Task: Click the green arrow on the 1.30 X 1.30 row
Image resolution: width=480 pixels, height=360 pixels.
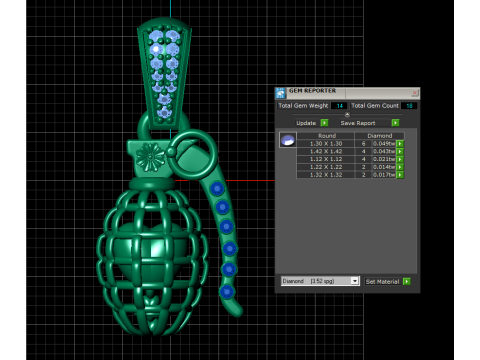Action: (400, 144)
